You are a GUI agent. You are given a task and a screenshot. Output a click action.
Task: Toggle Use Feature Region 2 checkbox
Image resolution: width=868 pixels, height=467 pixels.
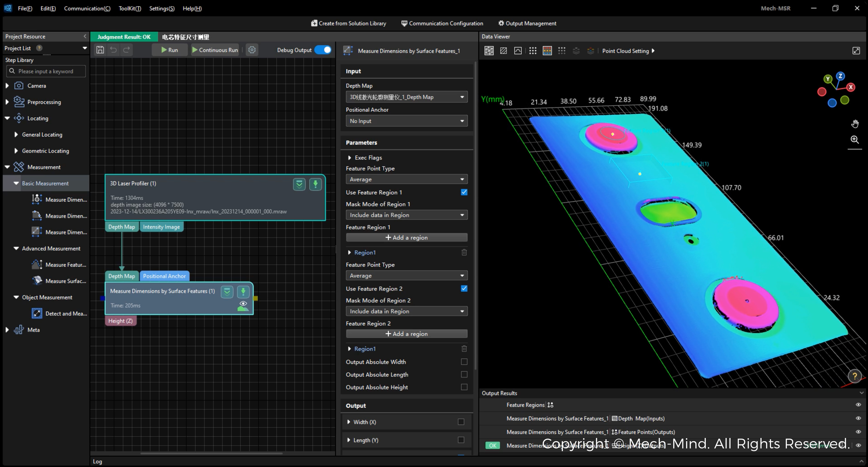(464, 288)
